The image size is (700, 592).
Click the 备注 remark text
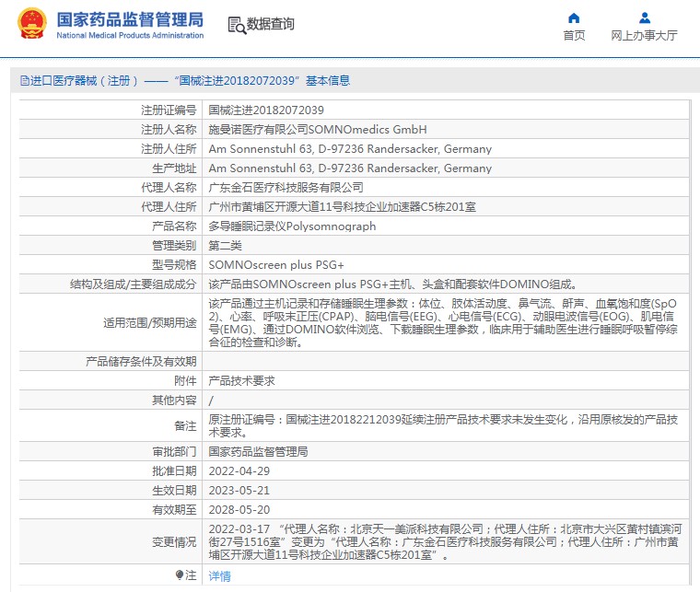tap(443, 425)
